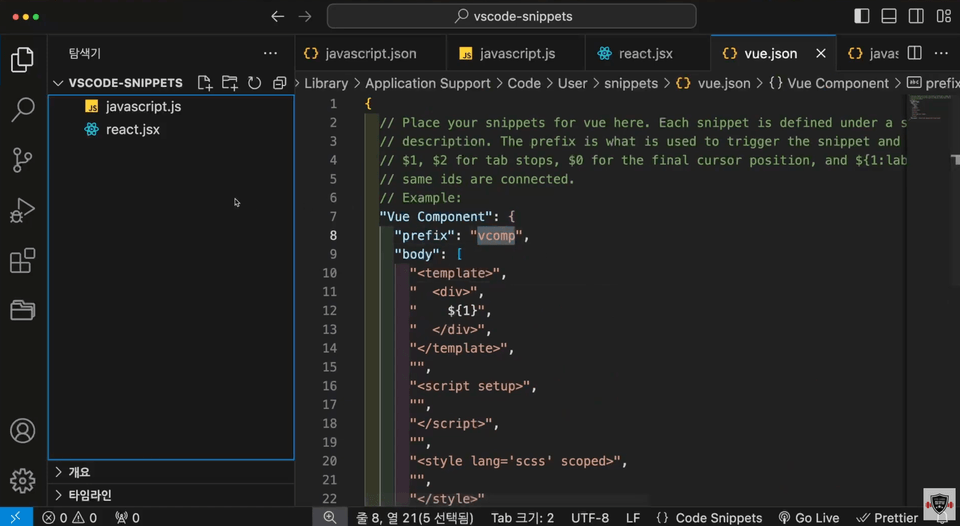Toggle the primary side bar layout icon

[861, 16]
